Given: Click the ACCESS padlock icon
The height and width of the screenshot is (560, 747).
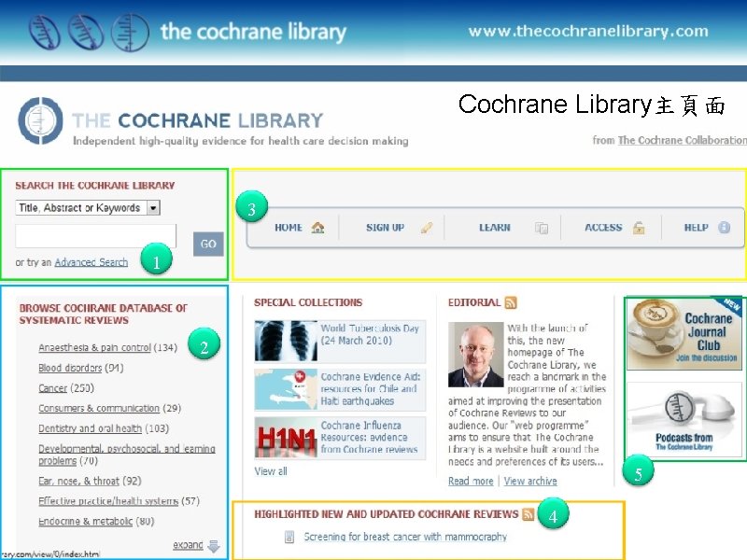Looking at the screenshot, I should tap(639, 228).
